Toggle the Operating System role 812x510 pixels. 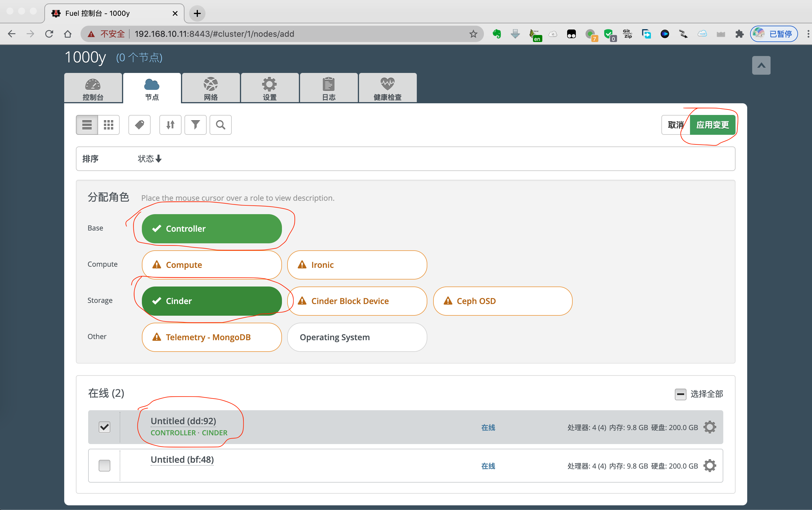point(357,337)
